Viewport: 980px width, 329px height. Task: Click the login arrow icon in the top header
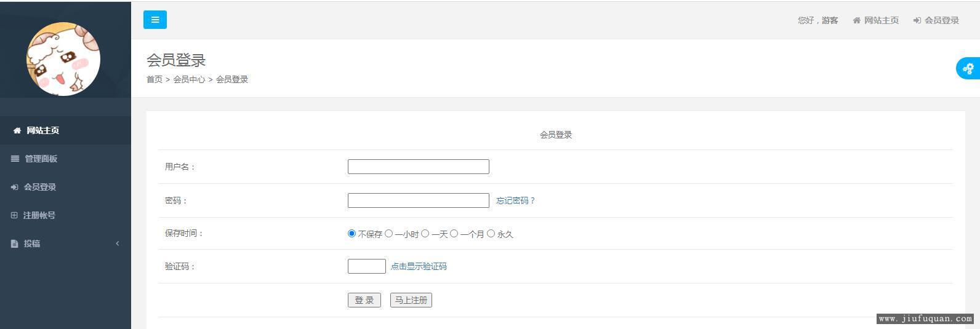[917, 20]
